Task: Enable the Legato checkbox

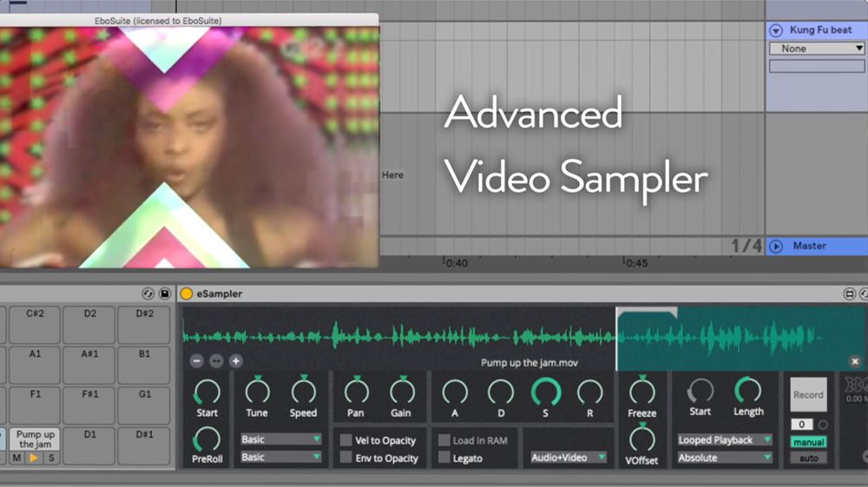Action: click(x=444, y=457)
